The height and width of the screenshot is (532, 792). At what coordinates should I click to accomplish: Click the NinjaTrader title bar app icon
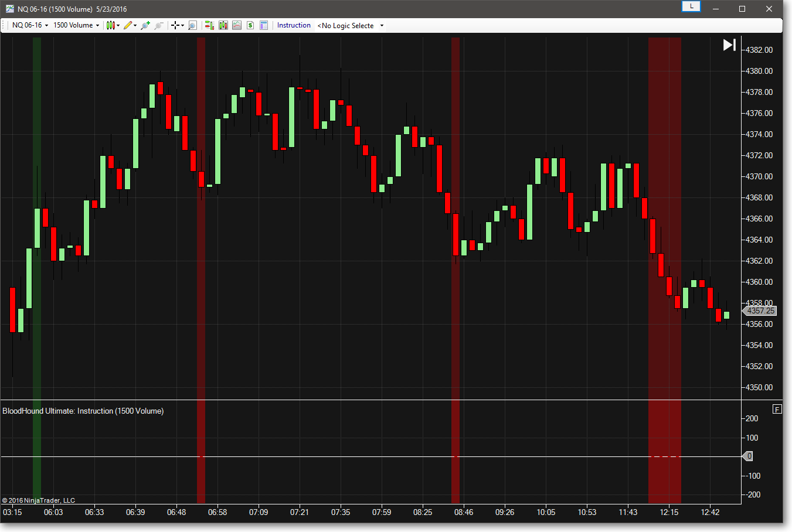10,8
